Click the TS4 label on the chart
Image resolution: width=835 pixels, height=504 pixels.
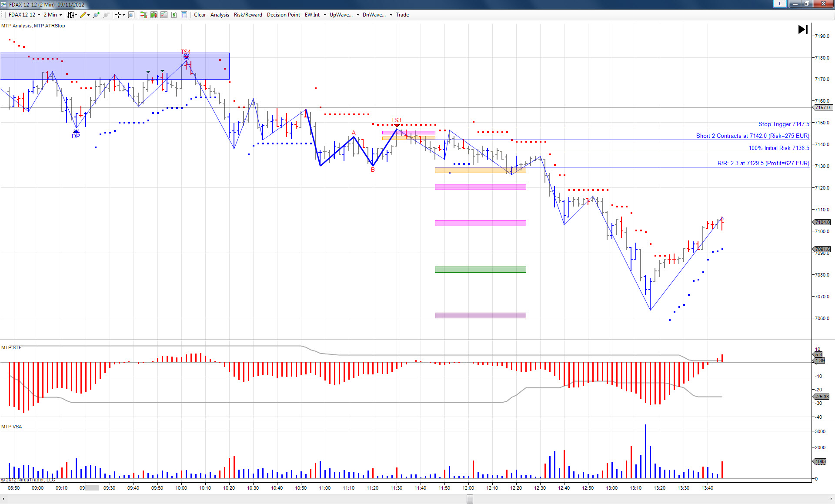click(x=186, y=52)
